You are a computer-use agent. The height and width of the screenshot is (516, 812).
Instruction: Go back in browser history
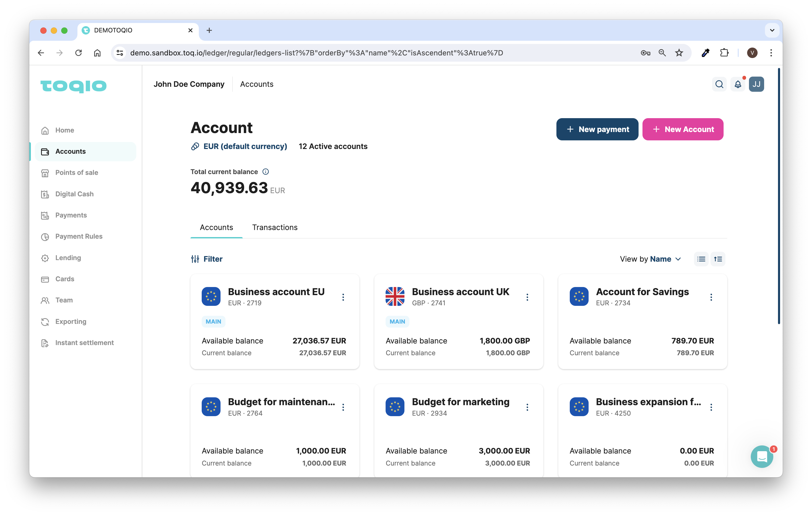tap(41, 53)
